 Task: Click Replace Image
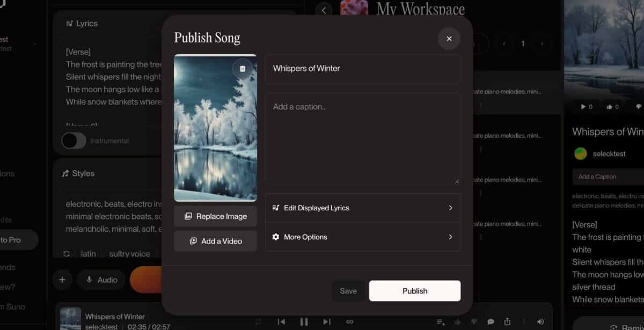[215, 216]
